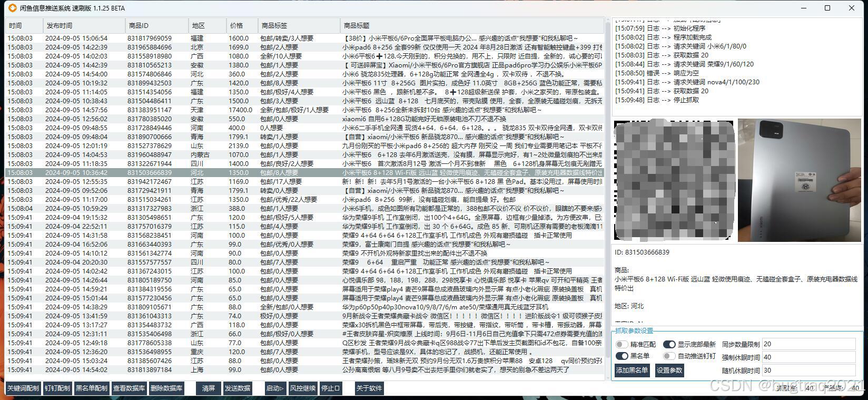868x400 pixels.
Task: Sort by 发布时间 column header
Action: tap(84, 25)
